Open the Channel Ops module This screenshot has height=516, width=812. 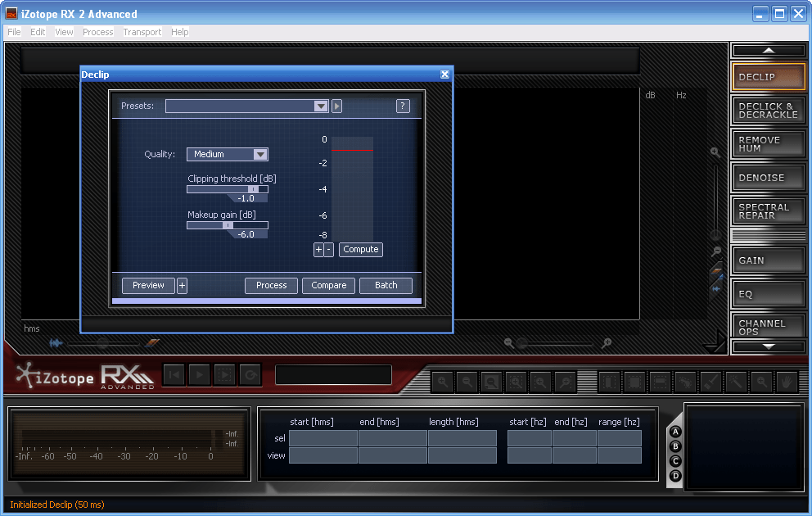pos(769,326)
